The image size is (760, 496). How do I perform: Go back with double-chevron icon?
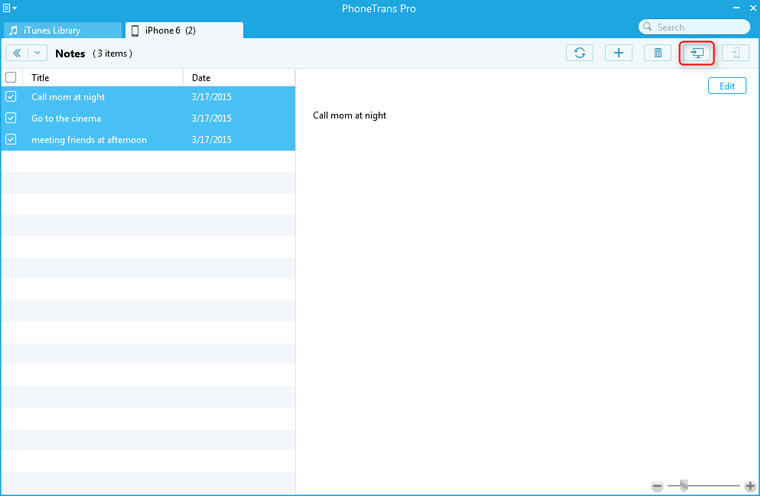tap(17, 53)
